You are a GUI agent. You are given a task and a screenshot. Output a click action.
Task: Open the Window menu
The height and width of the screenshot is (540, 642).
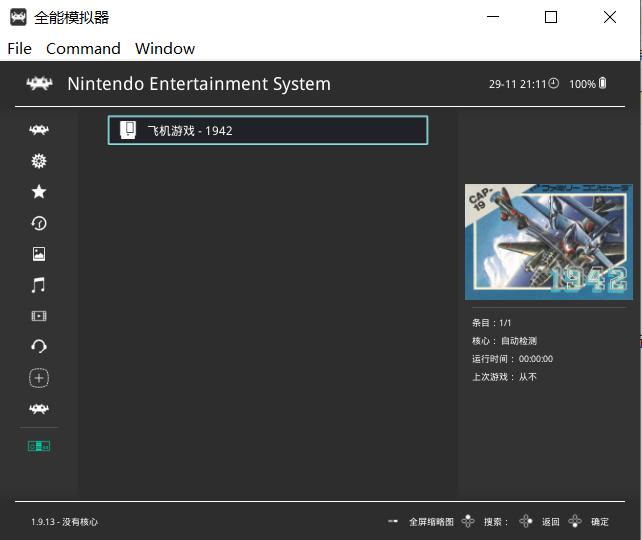tap(165, 49)
